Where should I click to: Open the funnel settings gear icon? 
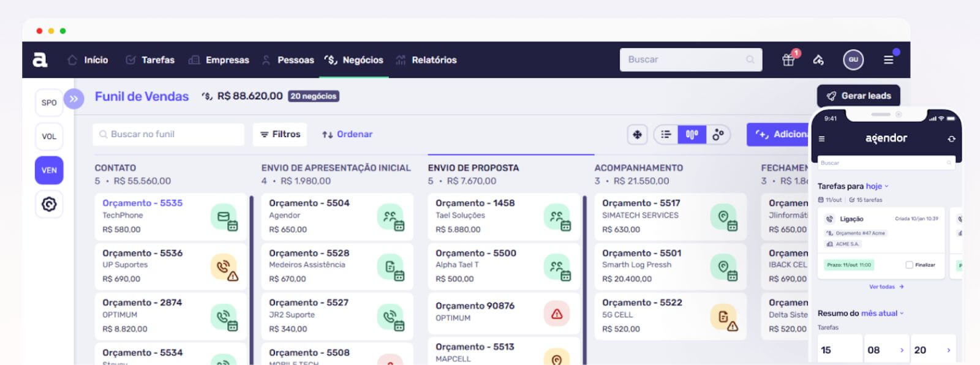49,204
